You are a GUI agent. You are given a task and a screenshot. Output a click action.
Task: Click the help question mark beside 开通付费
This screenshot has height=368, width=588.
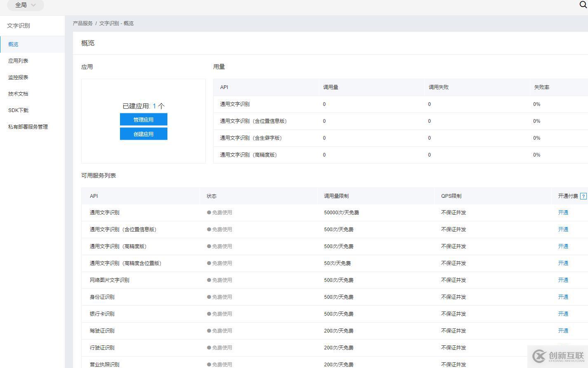click(x=583, y=196)
